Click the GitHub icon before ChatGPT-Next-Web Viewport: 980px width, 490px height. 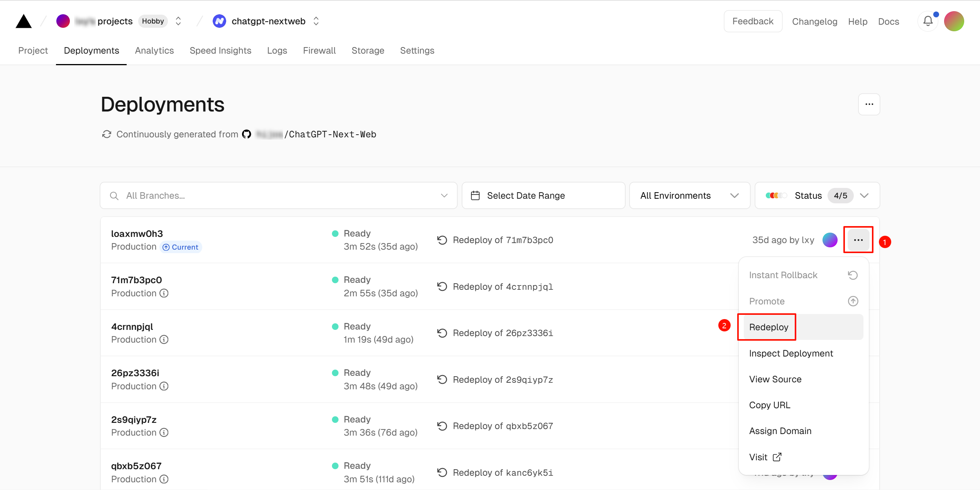247,134
